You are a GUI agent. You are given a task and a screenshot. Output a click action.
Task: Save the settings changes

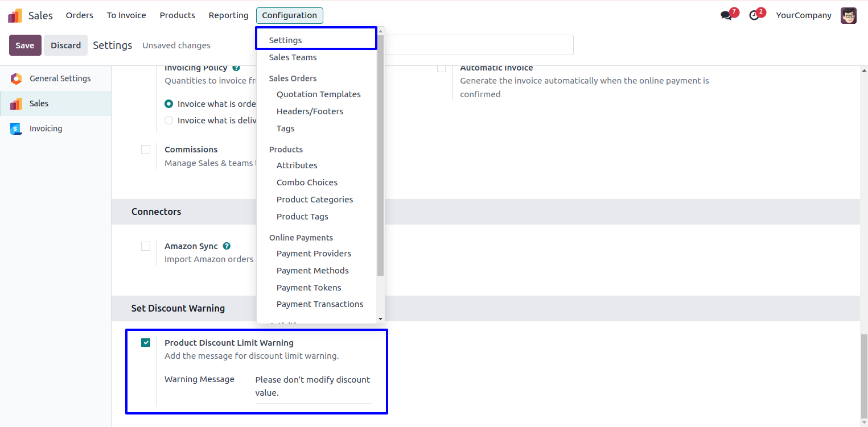pyautogui.click(x=25, y=45)
